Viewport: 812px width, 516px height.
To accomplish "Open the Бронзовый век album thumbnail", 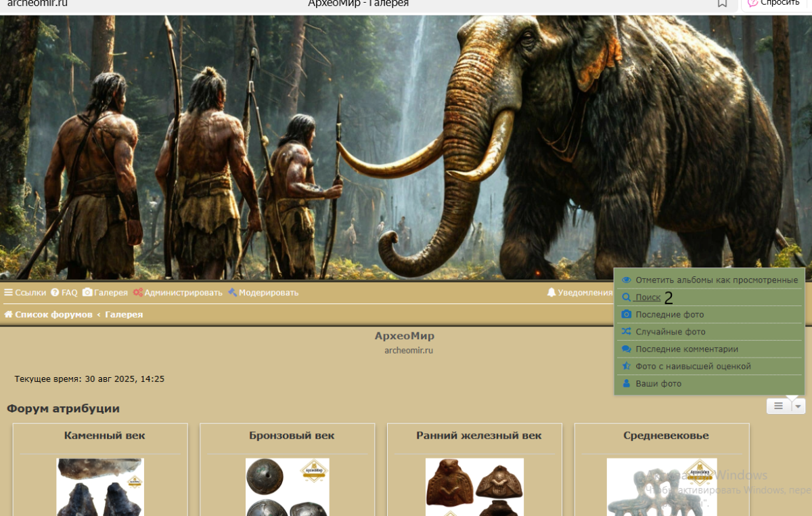I will [288, 488].
